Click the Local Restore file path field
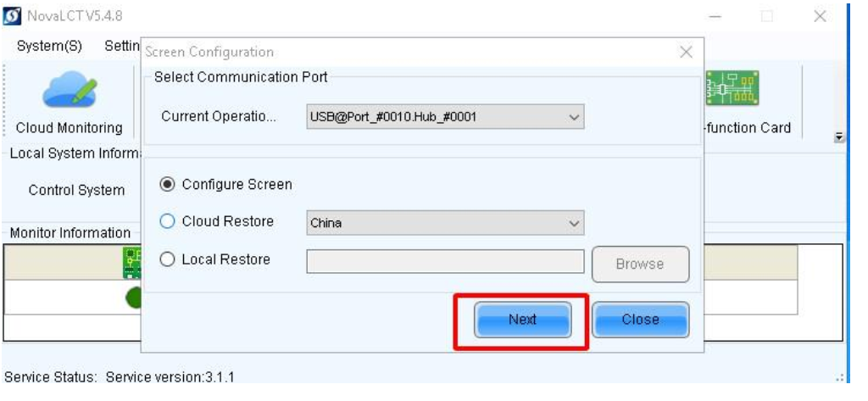Image resolution: width=868 pixels, height=401 pixels. point(445,261)
